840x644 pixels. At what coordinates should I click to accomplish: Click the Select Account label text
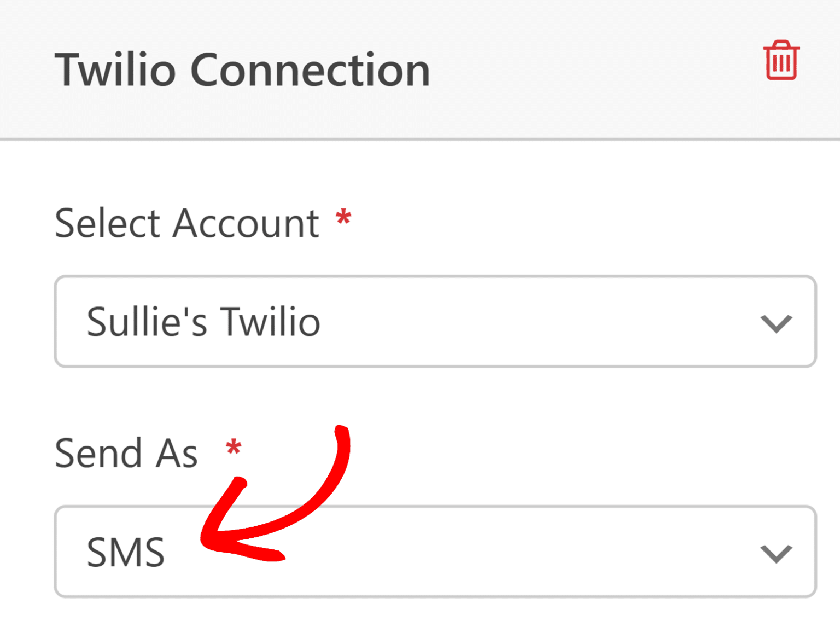point(187,223)
